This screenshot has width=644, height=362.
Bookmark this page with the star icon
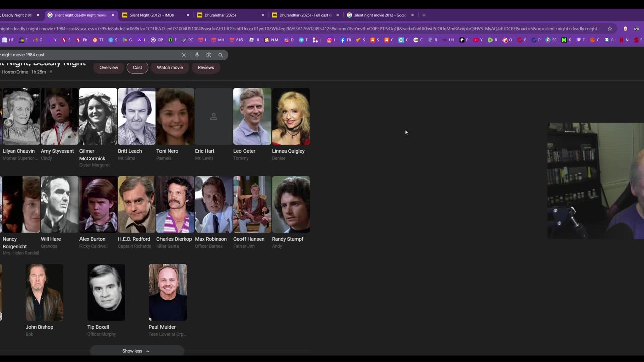610,29
